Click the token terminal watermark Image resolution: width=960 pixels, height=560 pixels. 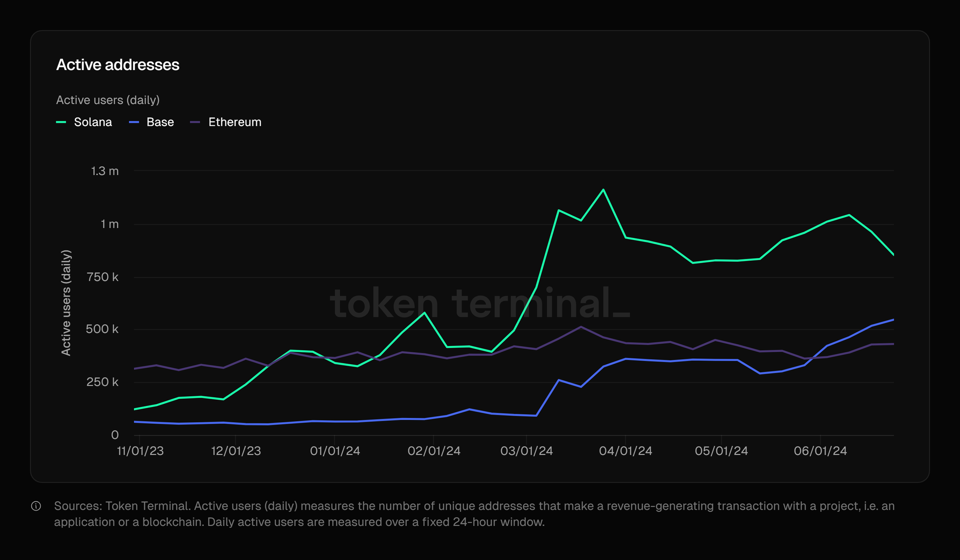pos(480,303)
